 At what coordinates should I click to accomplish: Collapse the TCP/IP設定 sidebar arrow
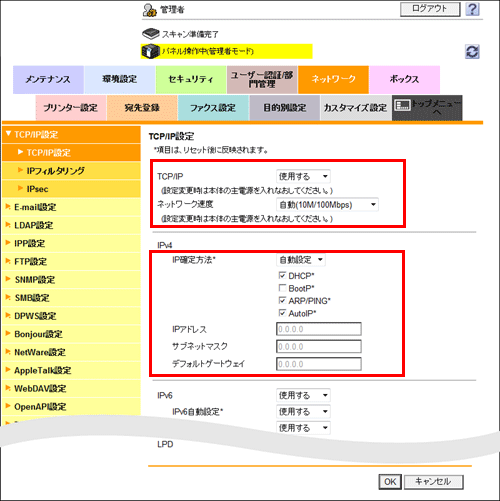[9, 134]
